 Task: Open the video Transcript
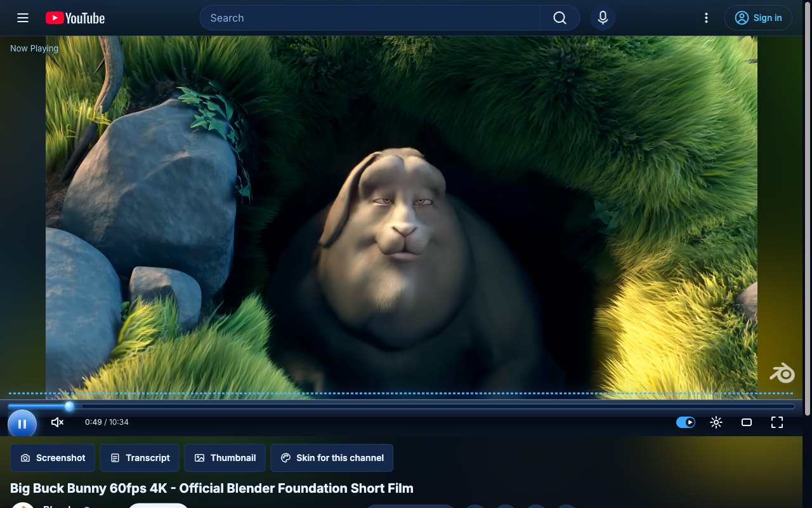pos(140,458)
